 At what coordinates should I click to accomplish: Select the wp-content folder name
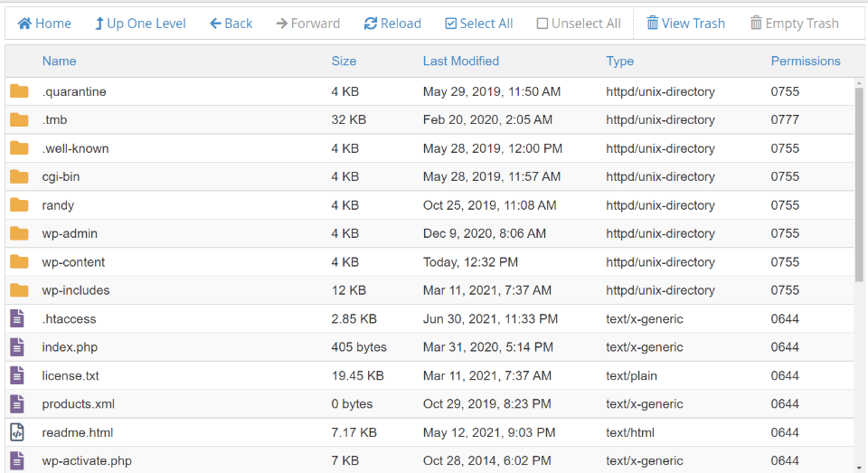coord(73,262)
